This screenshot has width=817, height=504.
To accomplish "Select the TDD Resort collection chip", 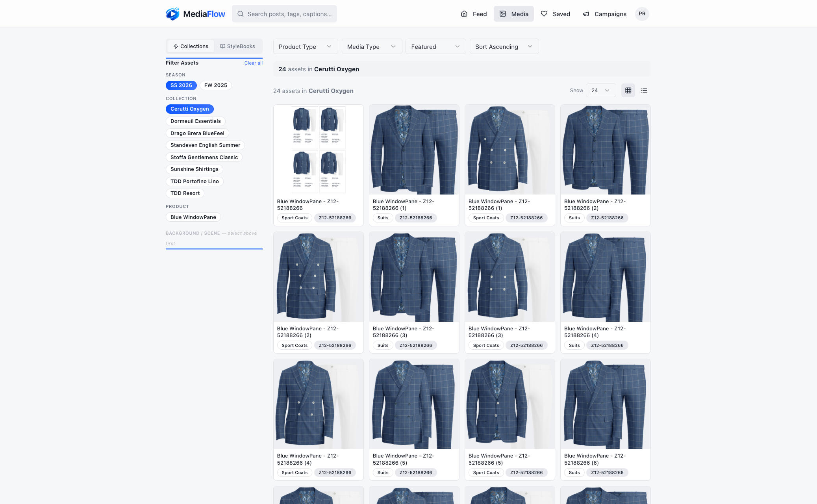I will [x=185, y=193].
